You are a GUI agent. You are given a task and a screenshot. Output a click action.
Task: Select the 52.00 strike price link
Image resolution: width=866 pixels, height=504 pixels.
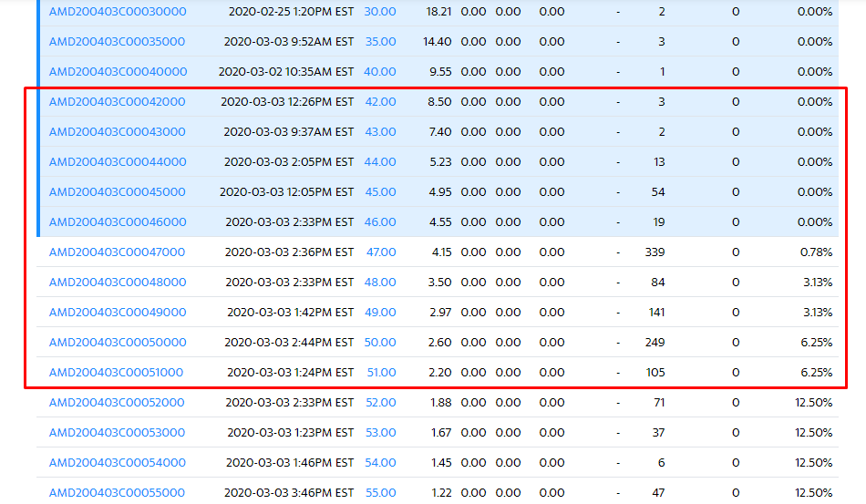[381, 403]
